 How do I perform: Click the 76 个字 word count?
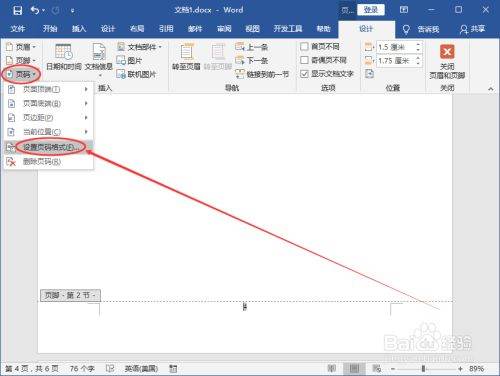click(x=82, y=369)
